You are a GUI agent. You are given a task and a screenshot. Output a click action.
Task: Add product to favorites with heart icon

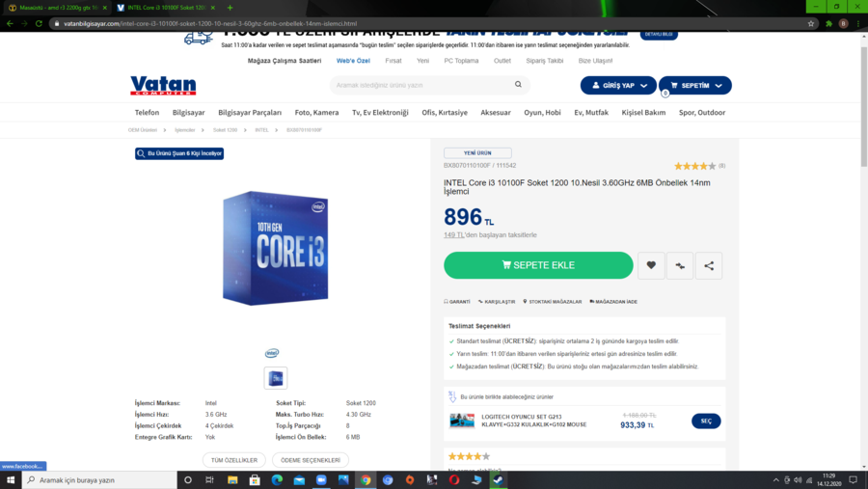[x=651, y=265]
